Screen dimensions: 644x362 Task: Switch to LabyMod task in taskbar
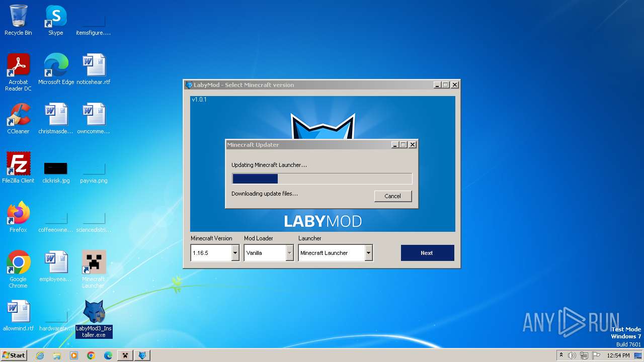click(x=143, y=355)
